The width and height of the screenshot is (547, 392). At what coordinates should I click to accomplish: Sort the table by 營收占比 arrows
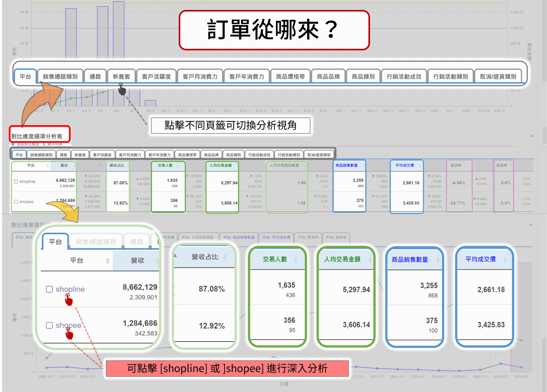click(x=128, y=166)
